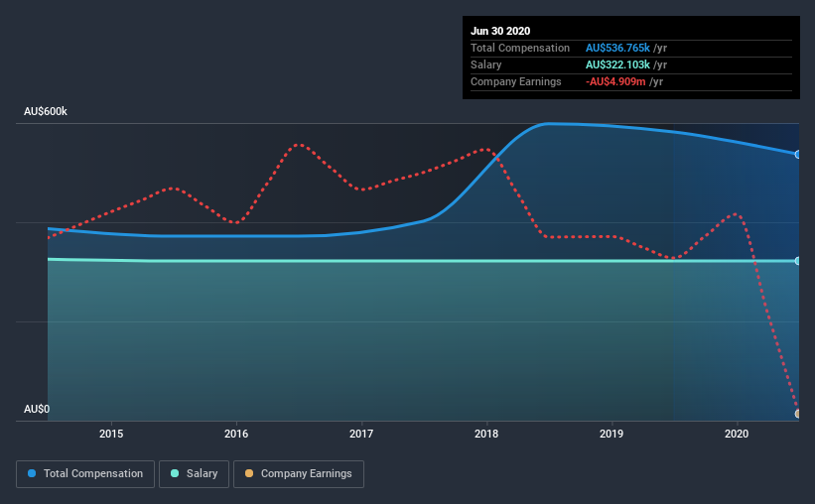Toggle the Company Earnings legend button
815x504 pixels.
[299, 474]
